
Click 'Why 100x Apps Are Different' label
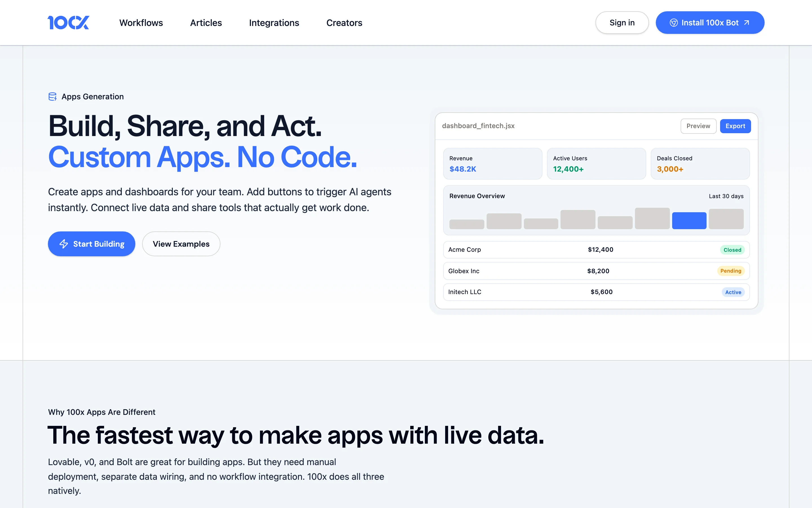102,412
